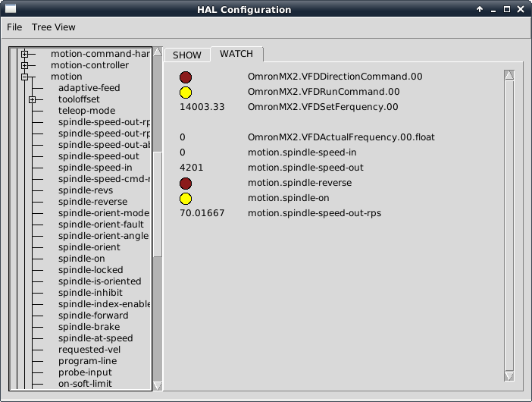Screen dimensions: 532x402
Task: Select the motion node label
Action: point(67,77)
